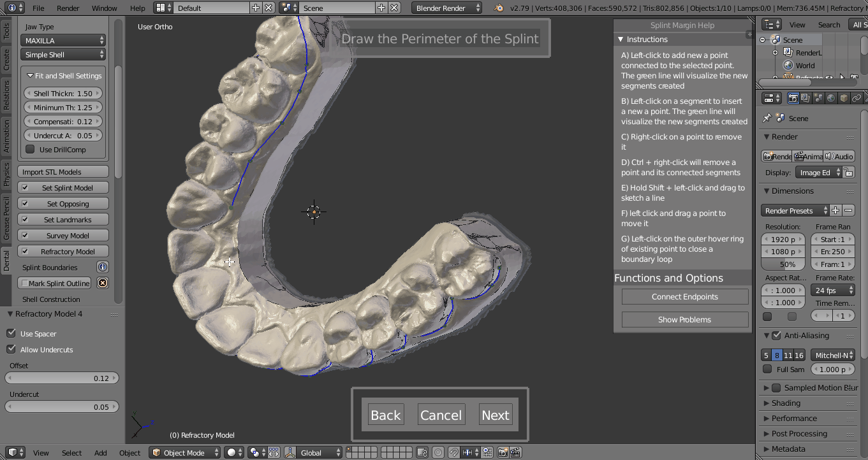Open the Render menu

[68, 8]
